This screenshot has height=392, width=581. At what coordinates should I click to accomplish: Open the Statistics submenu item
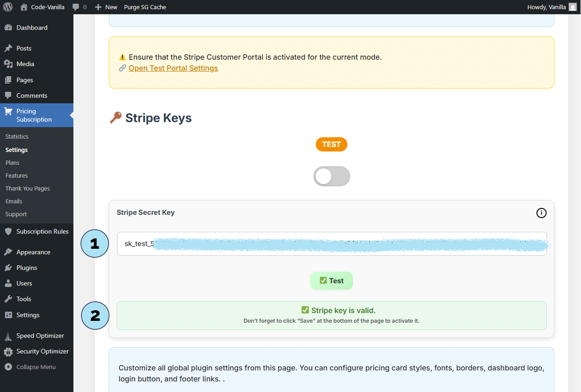17,136
